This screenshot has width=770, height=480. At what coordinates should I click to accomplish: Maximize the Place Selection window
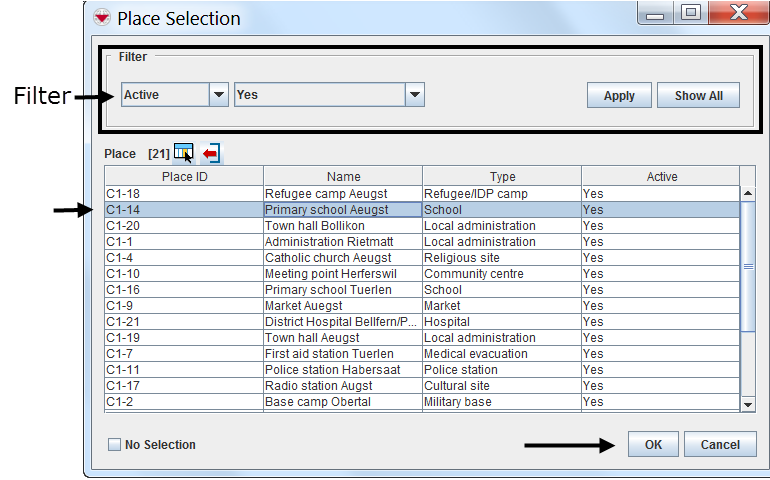point(691,14)
